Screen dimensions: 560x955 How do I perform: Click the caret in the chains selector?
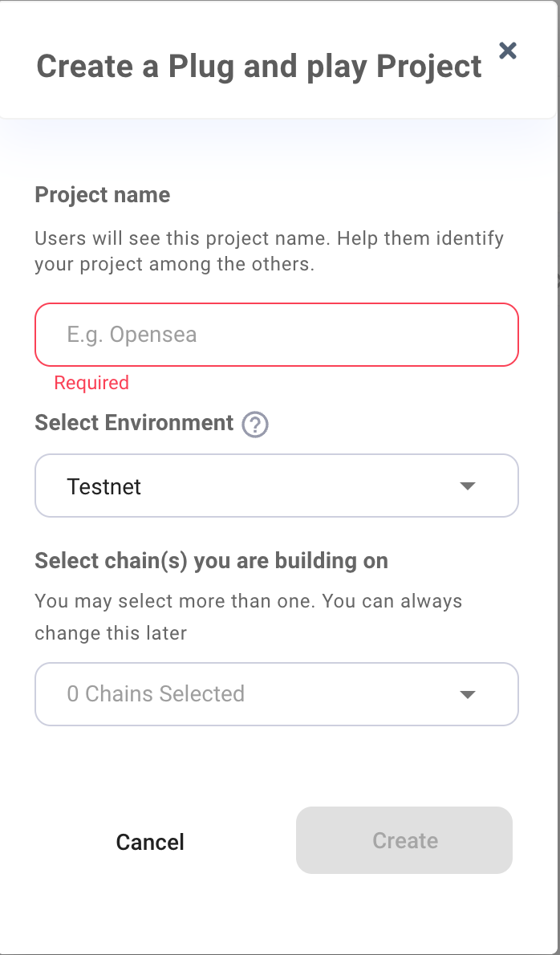pyautogui.click(x=468, y=694)
